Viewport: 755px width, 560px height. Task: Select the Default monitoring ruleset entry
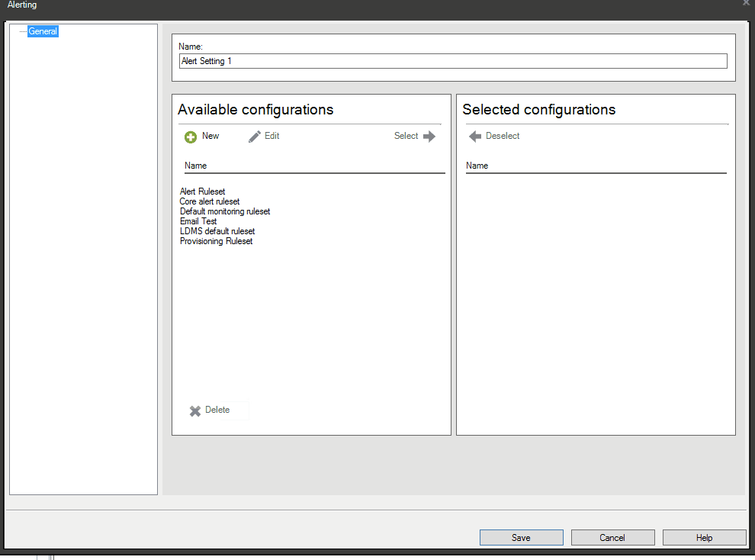pyautogui.click(x=224, y=211)
